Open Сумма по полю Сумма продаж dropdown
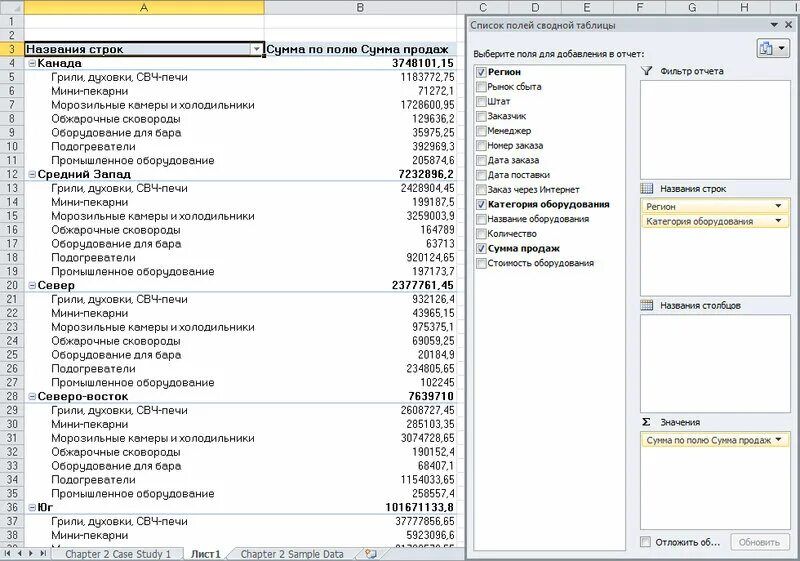This screenshot has width=800, height=561. 778,440
